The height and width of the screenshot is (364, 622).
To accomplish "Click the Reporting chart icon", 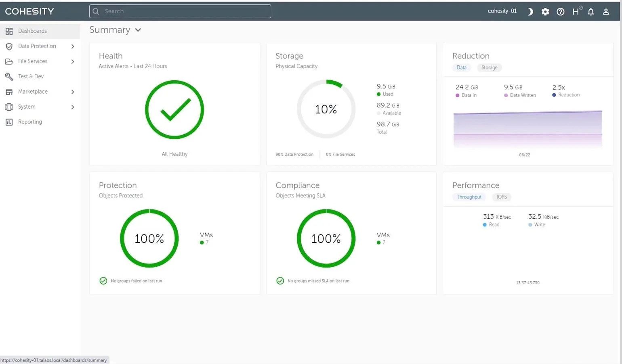I will click(9, 122).
